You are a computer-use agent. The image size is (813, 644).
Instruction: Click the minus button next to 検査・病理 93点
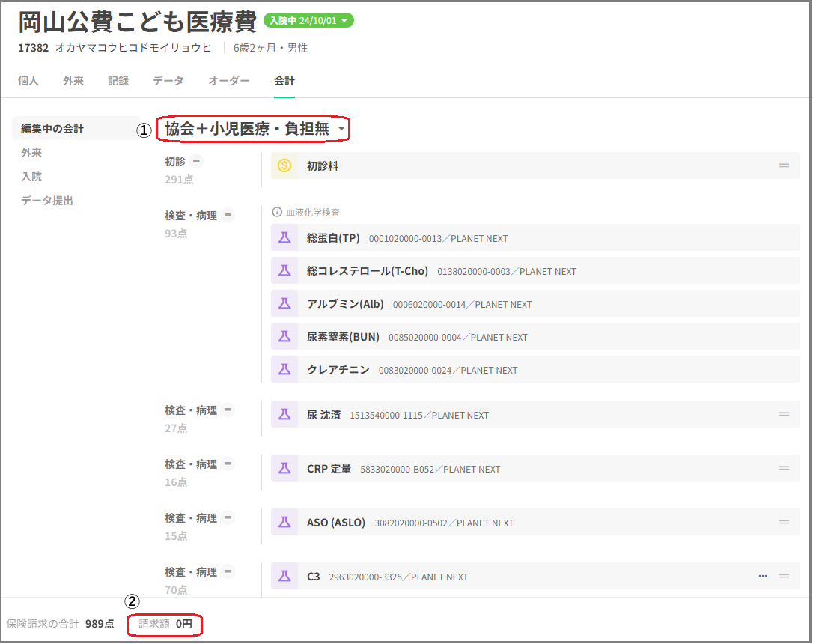[228, 215]
